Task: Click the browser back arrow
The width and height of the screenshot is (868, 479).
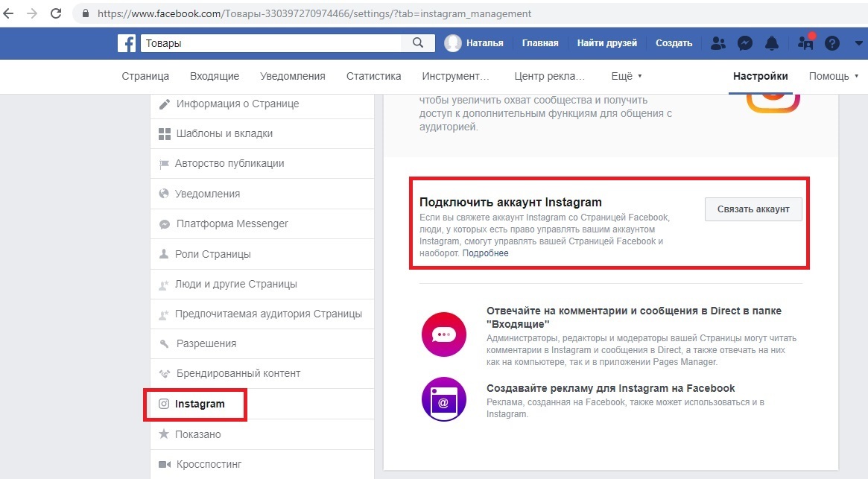Action: 8,13
